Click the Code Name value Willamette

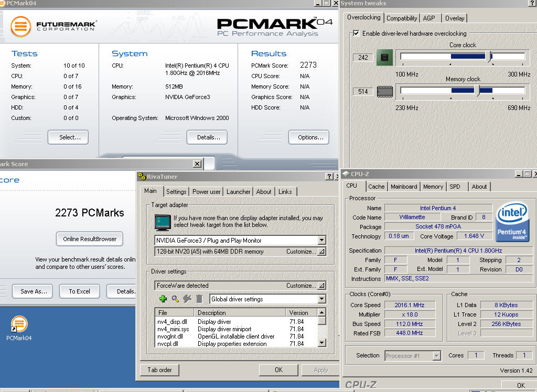pos(412,217)
